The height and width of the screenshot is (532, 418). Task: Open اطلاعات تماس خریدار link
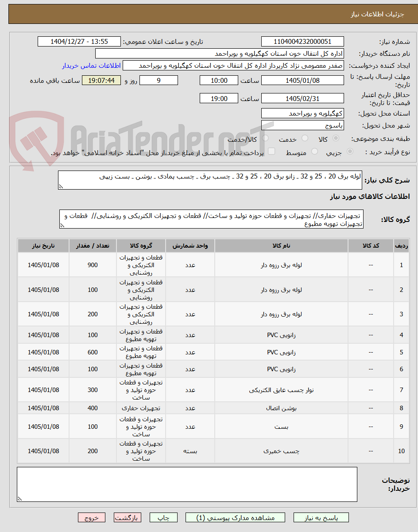[91, 66]
